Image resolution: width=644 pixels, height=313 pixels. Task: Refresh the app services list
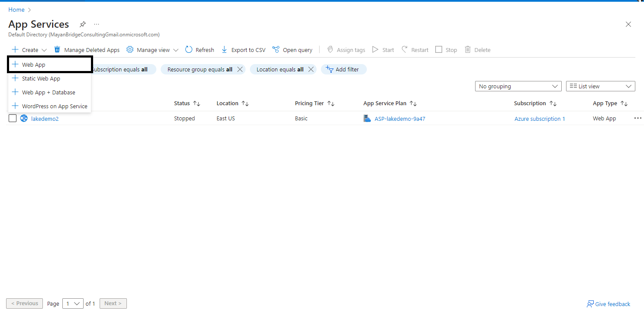200,50
